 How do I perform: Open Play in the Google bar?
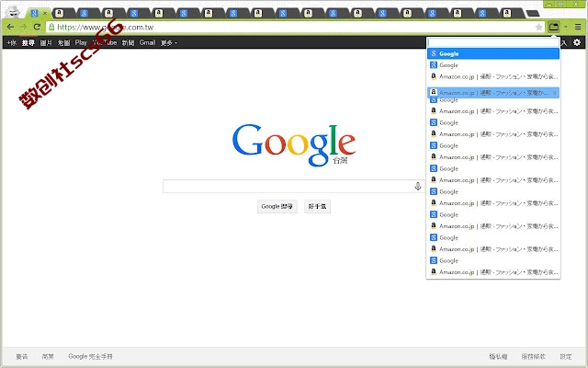[81, 43]
